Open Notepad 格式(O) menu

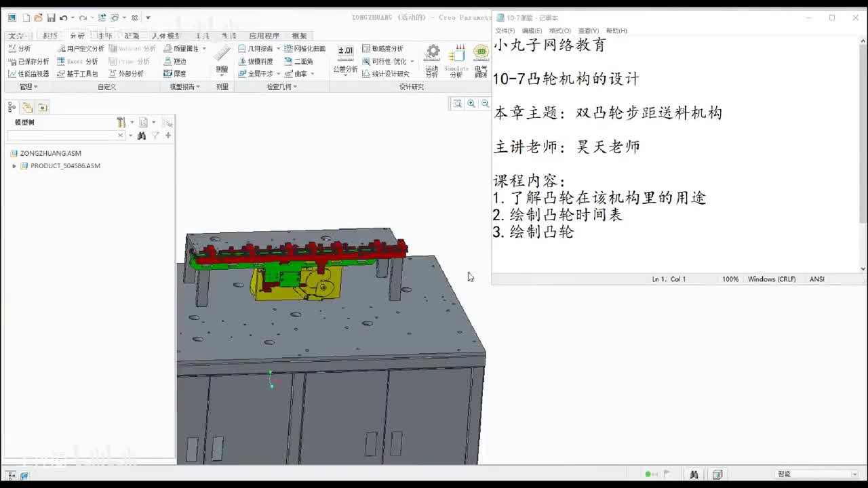pos(560,30)
